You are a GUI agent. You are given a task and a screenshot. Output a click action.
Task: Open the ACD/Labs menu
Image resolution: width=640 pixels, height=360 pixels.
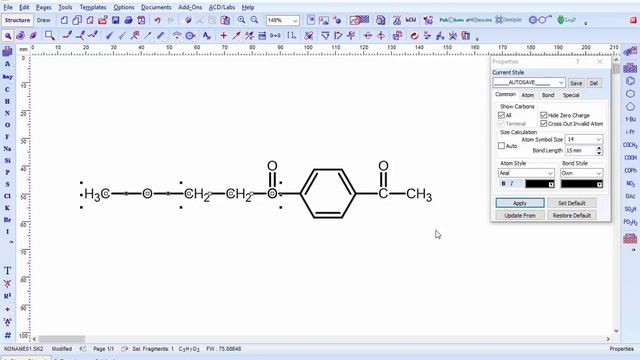click(222, 7)
